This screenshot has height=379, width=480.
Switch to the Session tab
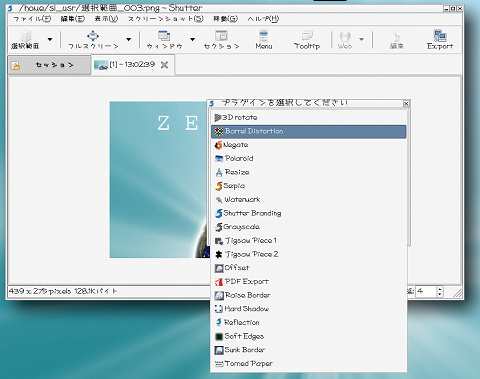coord(49,65)
